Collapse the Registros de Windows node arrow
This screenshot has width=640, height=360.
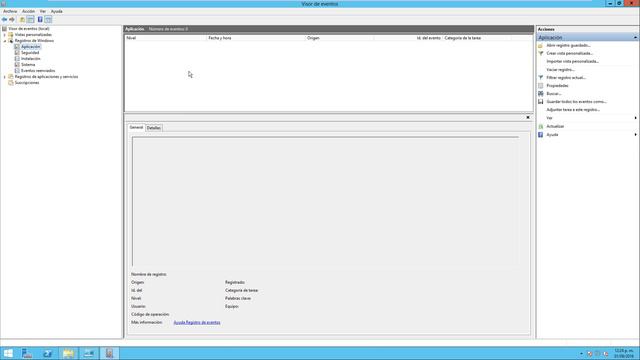(x=5, y=41)
